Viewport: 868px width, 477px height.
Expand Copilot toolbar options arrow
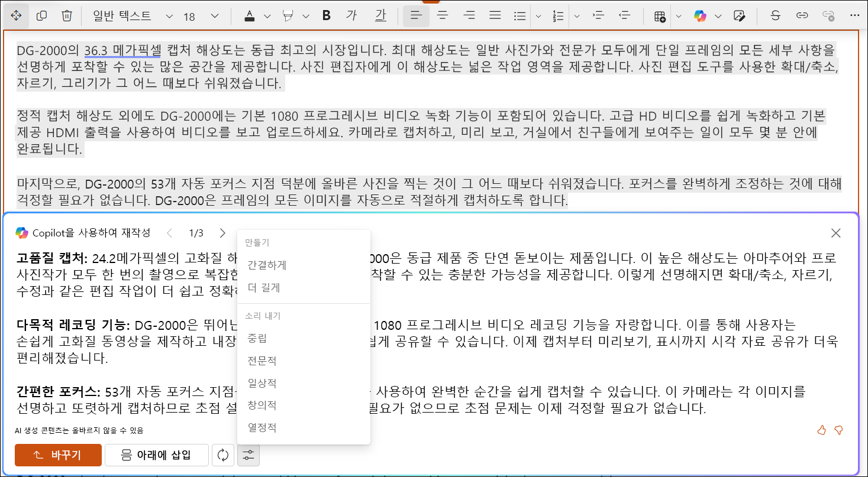click(x=718, y=16)
